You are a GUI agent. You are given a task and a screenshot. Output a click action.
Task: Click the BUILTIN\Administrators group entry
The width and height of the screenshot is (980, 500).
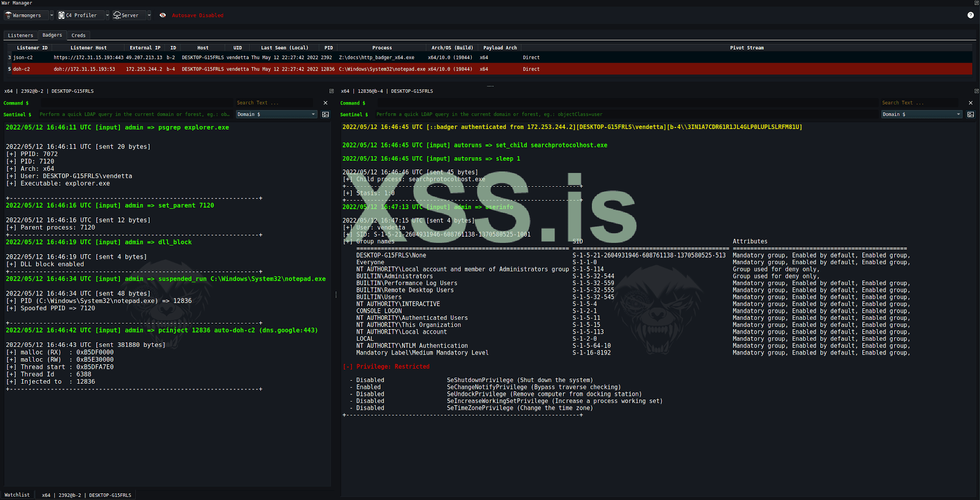pos(394,277)
